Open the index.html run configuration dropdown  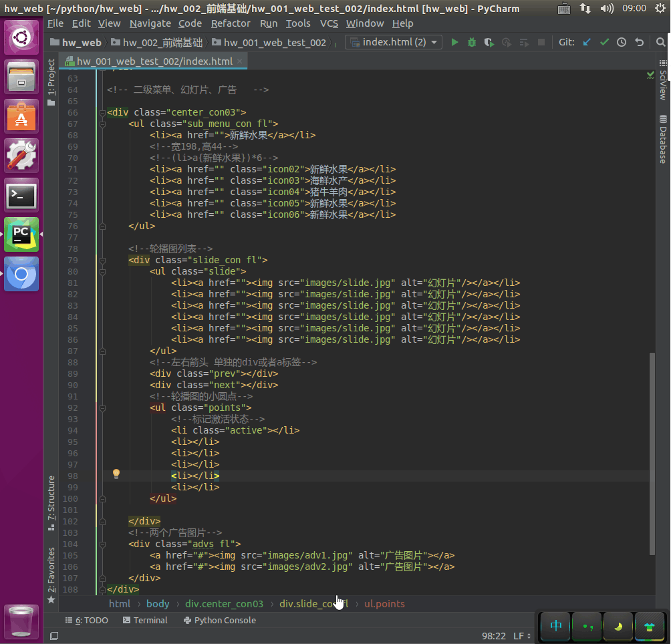pos(394,42)
